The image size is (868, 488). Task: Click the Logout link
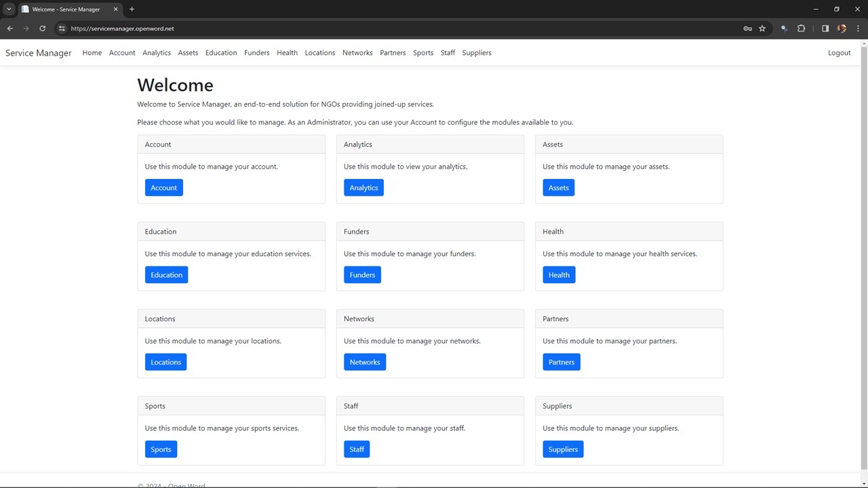click(x=840, y=53)
